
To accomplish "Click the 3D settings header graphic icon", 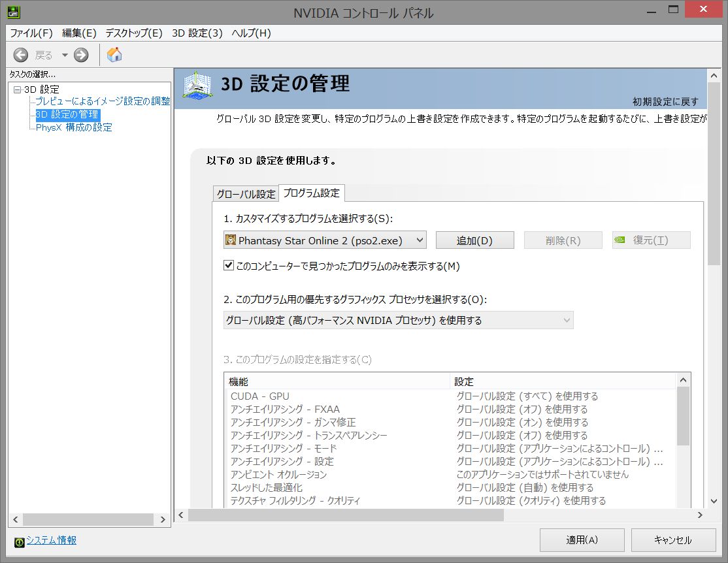I will tap(198, 86).
